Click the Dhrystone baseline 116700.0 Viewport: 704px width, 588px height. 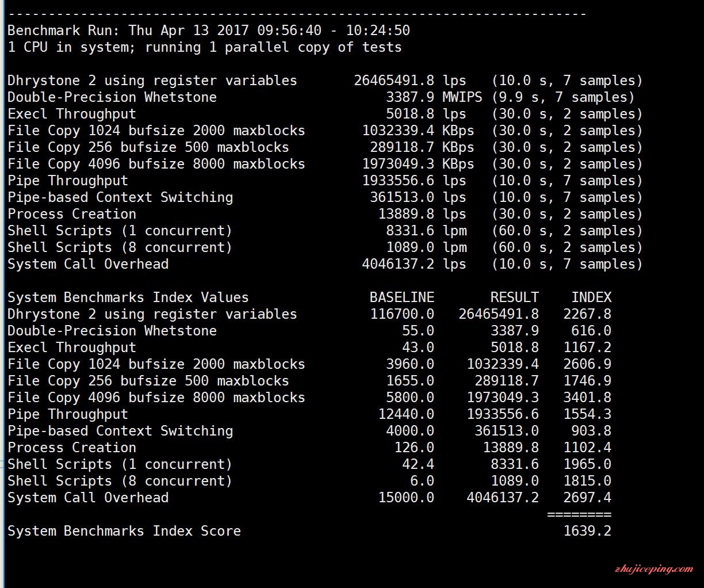402,314
